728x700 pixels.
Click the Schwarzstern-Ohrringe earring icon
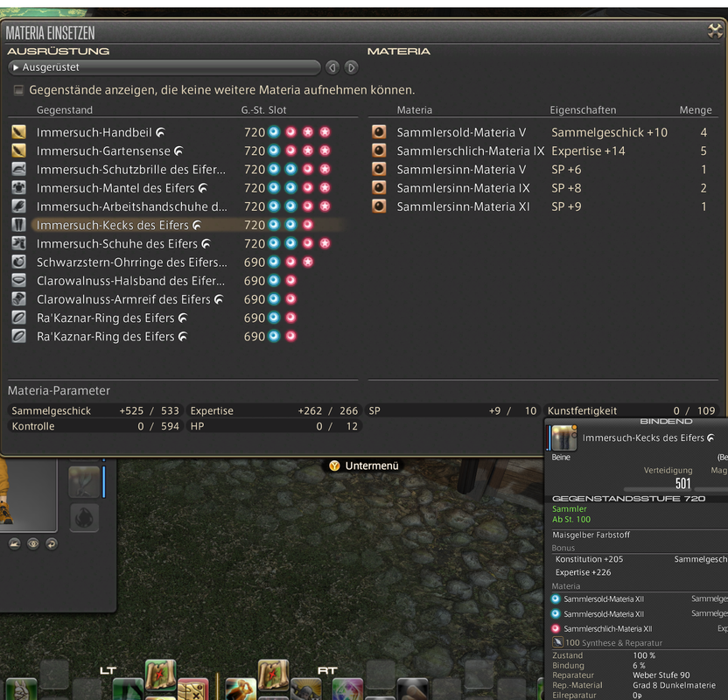click(18, 262)
